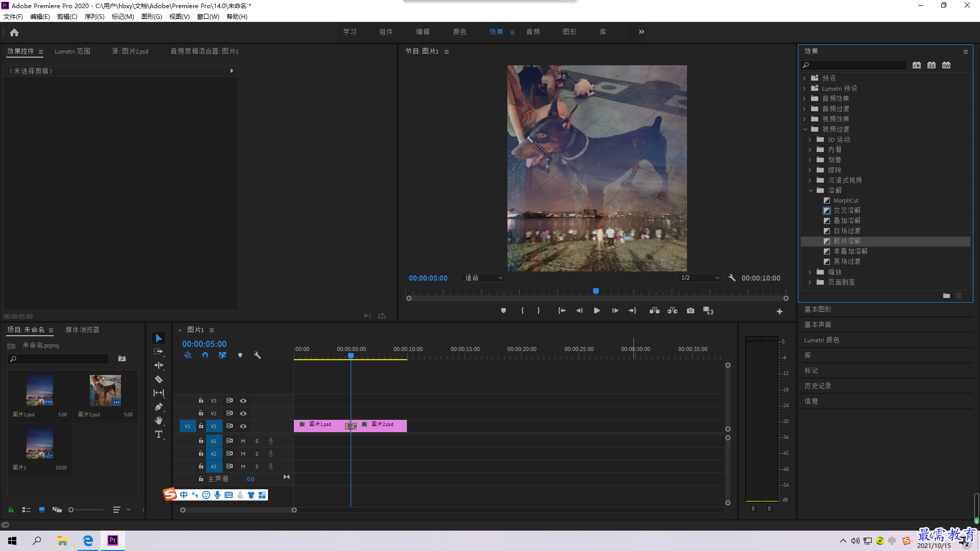Toggle Snap in timeline magnet icon
This screenshot has height=551, width=980.
(205, 355)
